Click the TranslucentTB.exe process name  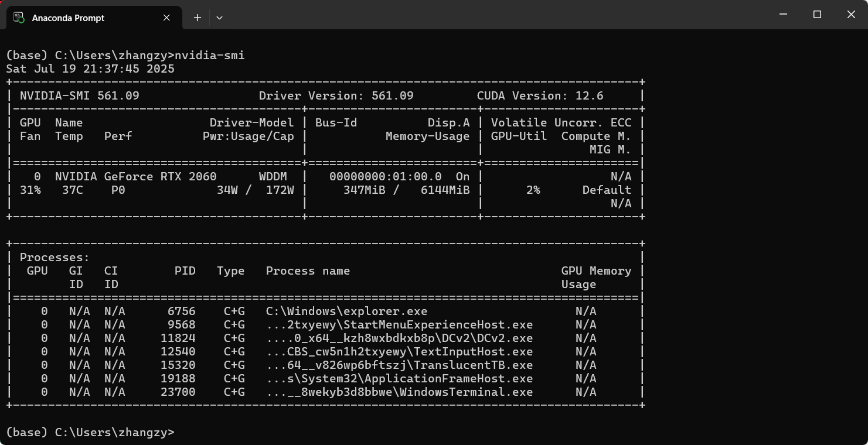[x=400, y=365]
